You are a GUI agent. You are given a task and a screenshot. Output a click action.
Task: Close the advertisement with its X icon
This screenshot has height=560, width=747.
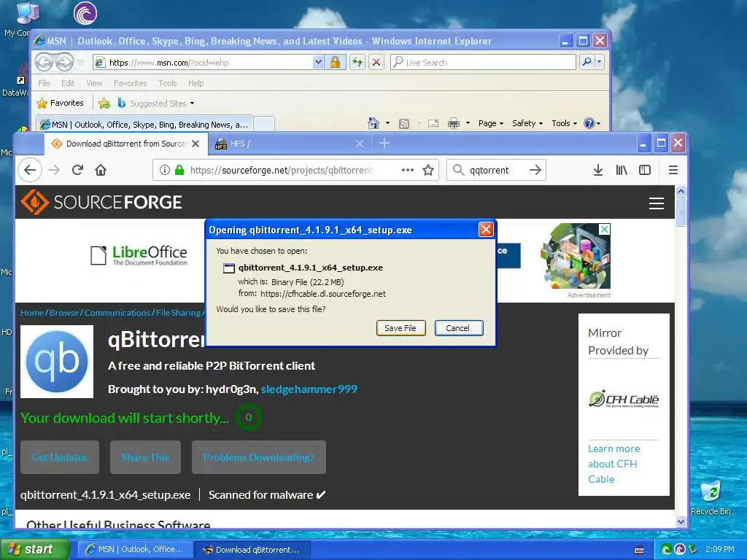[604, 230]
